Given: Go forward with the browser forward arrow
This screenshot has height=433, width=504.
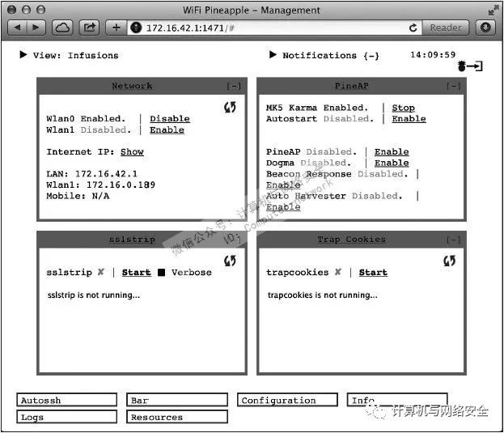Looking at the screenshot, I should click(x=36, y=28).
